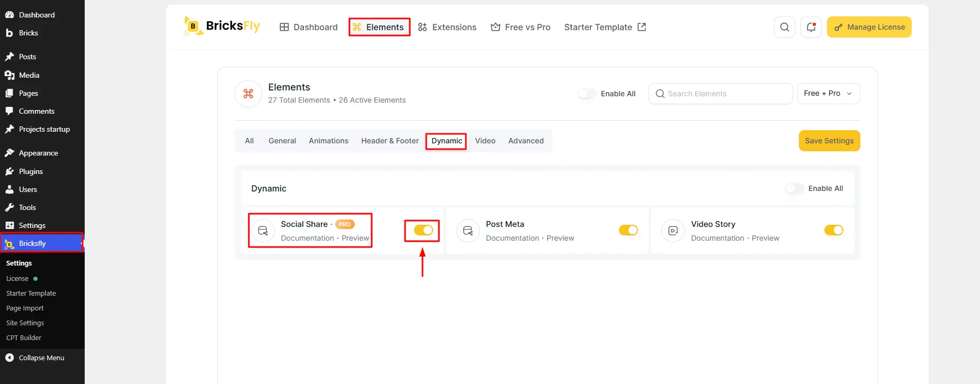Switch to the General tab

(x=282, y=141)
